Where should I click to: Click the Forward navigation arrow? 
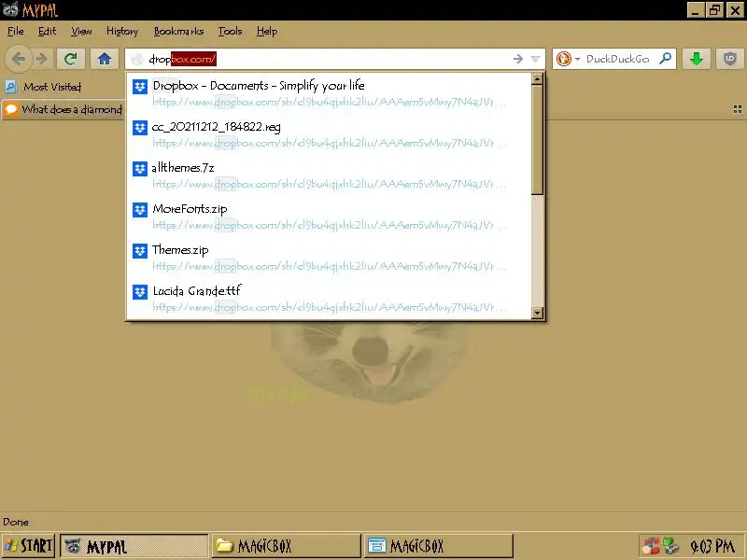click(x=42, y=59)
